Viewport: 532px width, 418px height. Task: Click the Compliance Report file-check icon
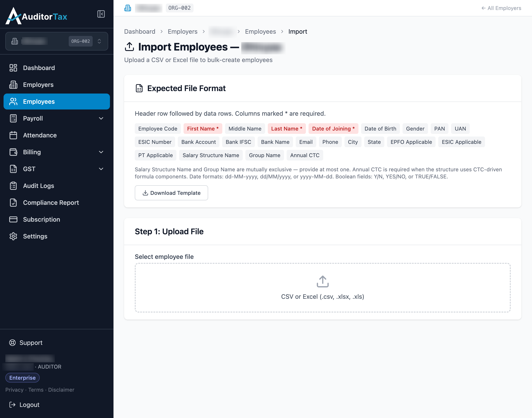coord(13,203)
